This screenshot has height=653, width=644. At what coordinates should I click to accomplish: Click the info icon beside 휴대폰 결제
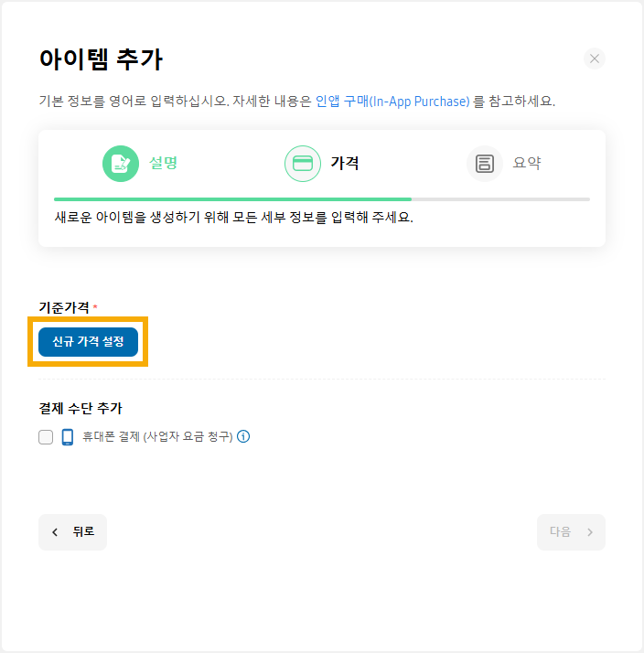(243, 436)
